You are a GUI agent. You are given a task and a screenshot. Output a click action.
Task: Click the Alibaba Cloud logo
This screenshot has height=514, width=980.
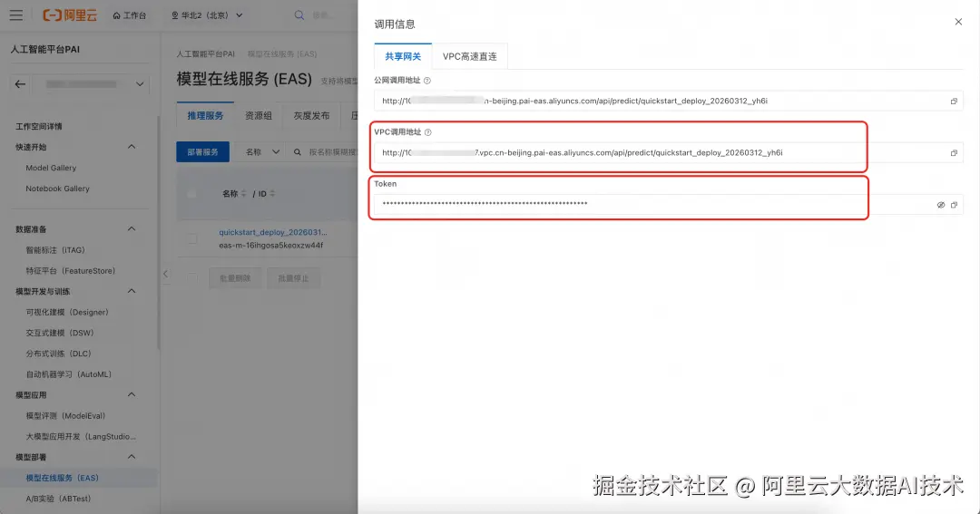point(70,15)
